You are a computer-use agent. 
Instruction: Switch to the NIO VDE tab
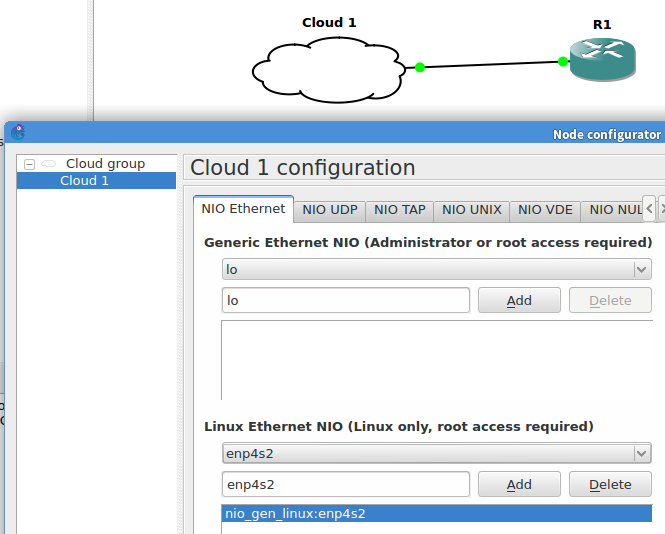[545, 210]
